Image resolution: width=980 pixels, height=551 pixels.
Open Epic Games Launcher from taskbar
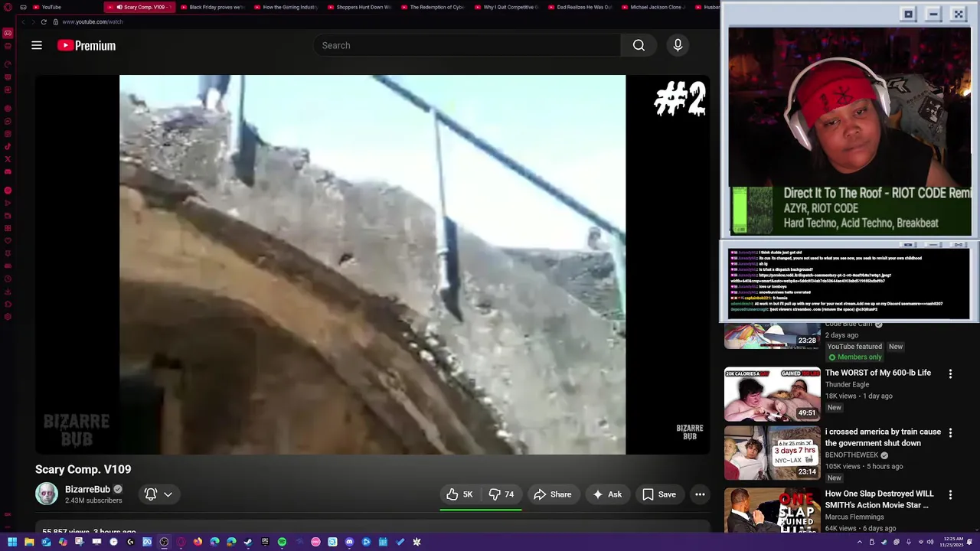coord(265,542)
